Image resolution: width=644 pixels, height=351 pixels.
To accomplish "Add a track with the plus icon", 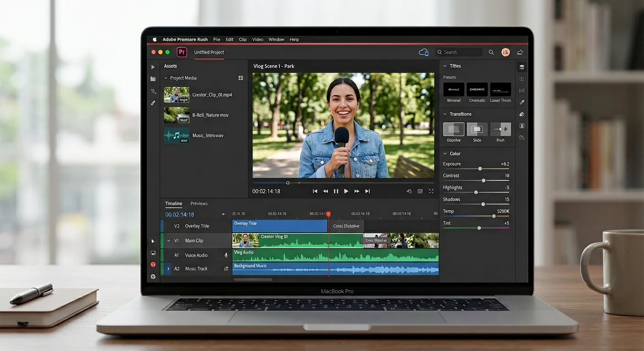I will pos(223,214).
